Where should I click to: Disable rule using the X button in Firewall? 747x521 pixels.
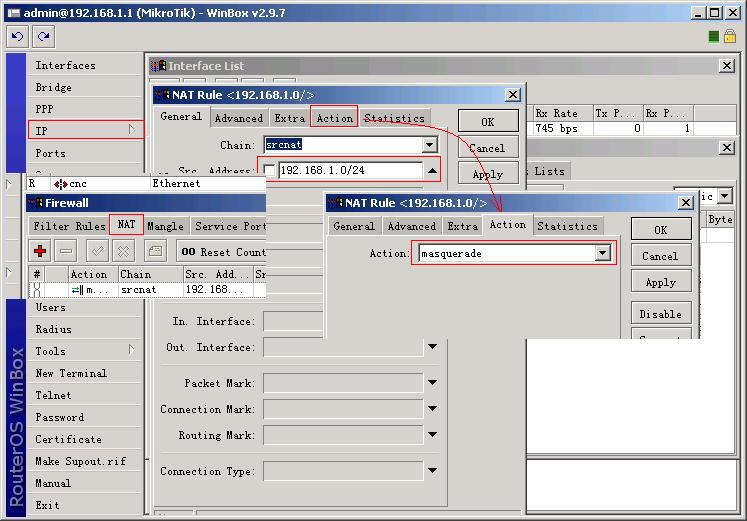tap(123, 251)
